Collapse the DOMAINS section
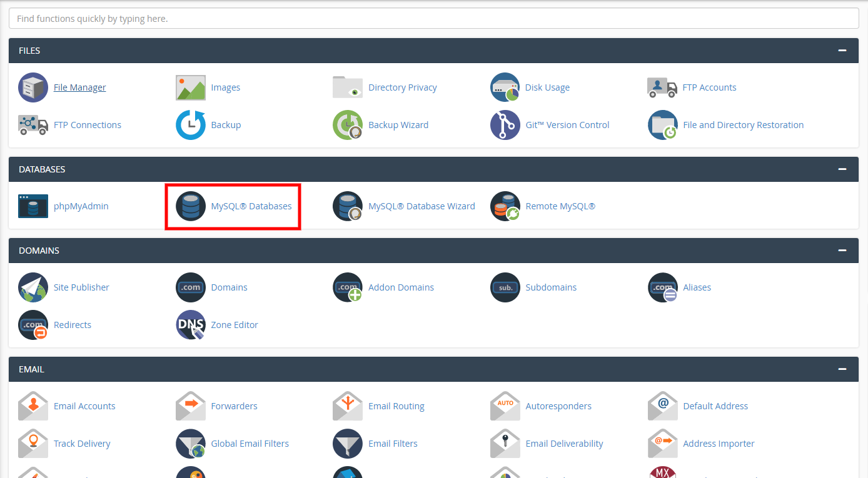 (x=842, y=251)
